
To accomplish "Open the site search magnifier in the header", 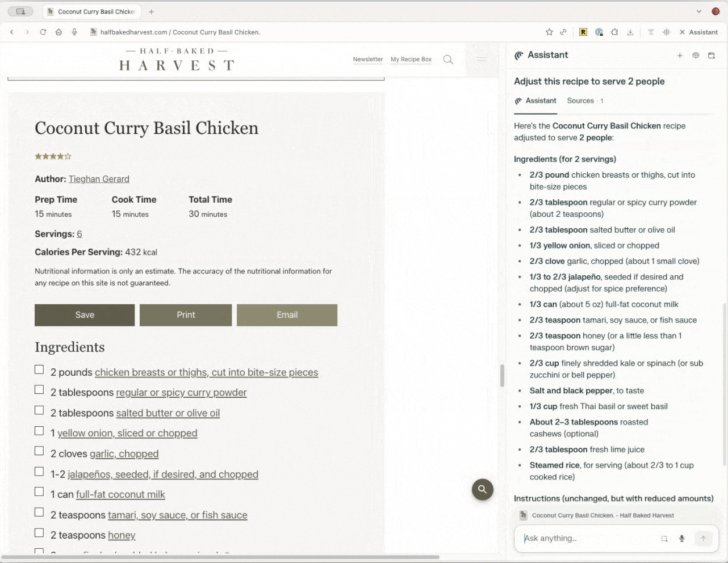I will (448, 60).
